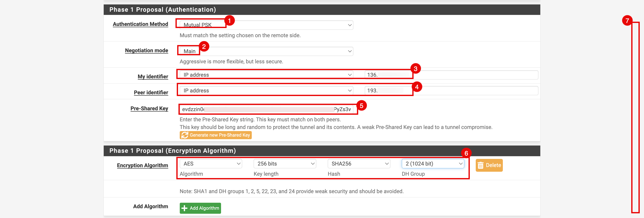Click the My identifier IP address field
644x218 pixels.
point(451,75)
